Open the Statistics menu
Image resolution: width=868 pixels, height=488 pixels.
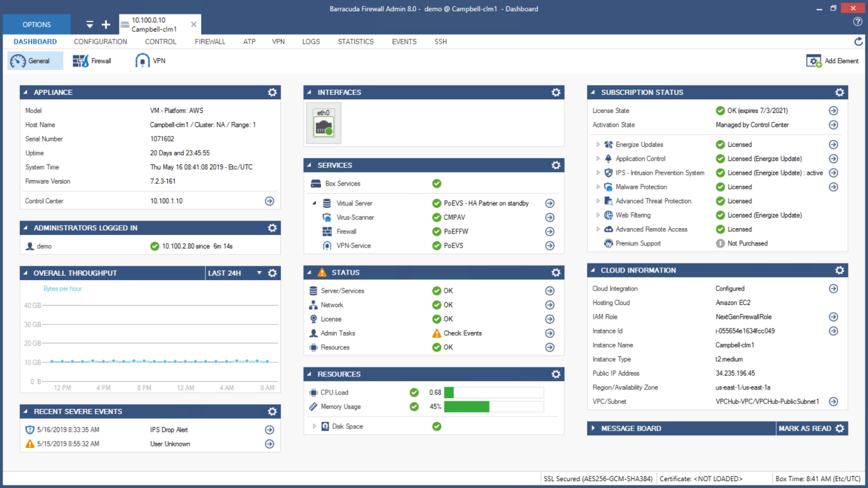click(x=355, y=41)
